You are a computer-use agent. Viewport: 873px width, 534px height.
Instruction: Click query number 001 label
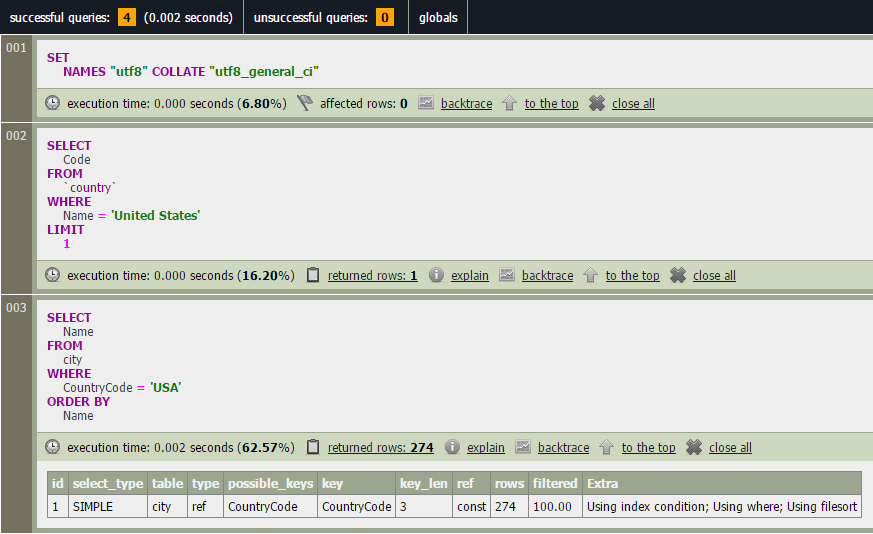point(16,48)
